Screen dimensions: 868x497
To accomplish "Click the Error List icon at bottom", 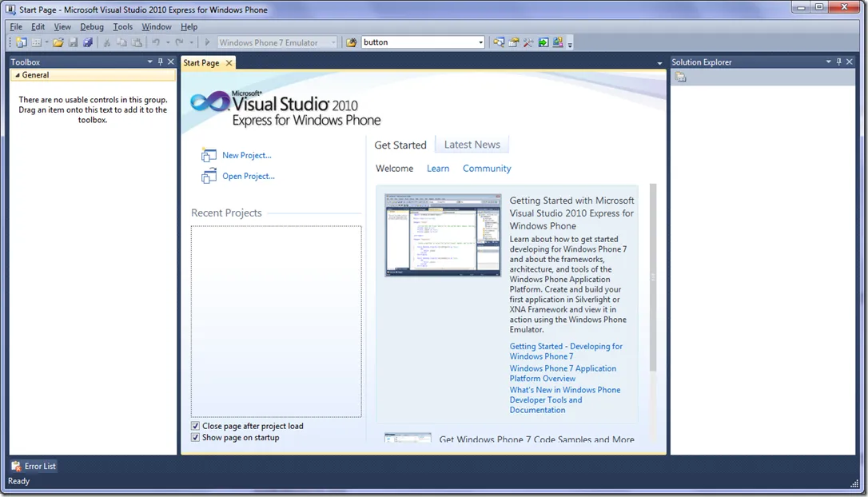I will (x=16, y=466).
